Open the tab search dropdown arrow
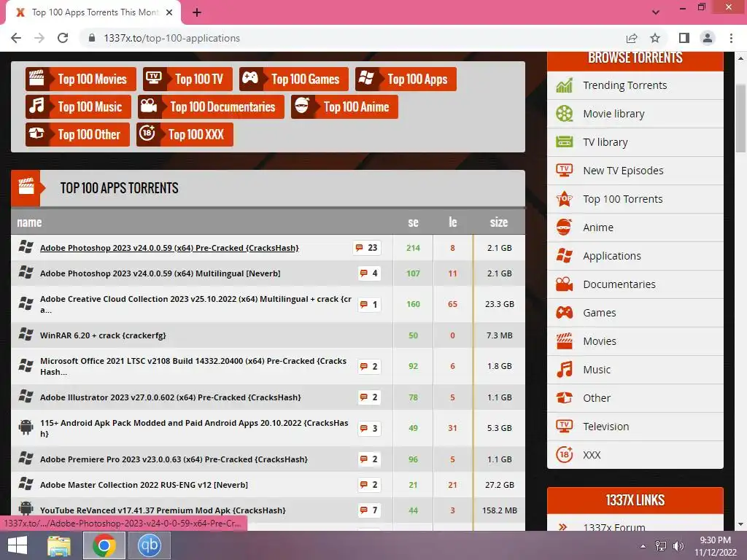The height and width of the screenshot is (560, 747). point(656,12)
